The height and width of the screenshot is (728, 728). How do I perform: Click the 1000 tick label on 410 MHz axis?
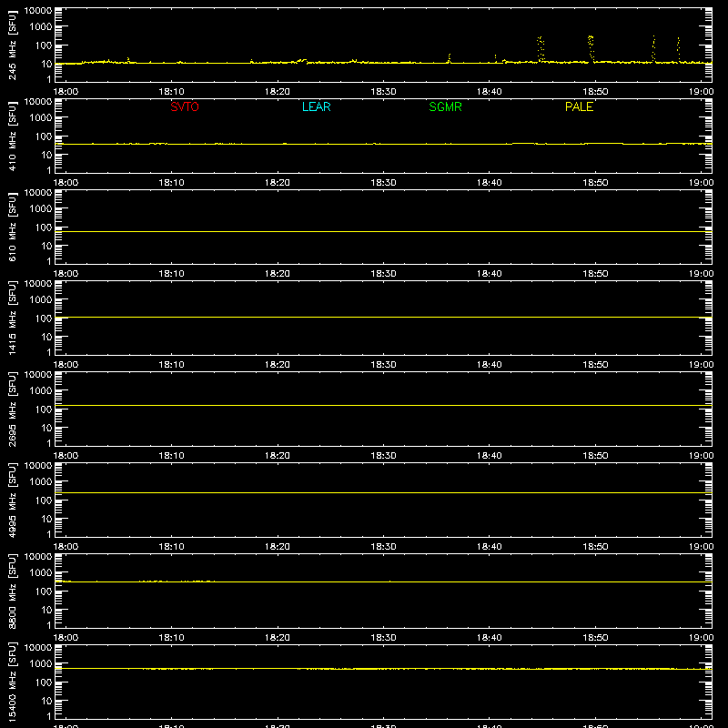point(41,117)
